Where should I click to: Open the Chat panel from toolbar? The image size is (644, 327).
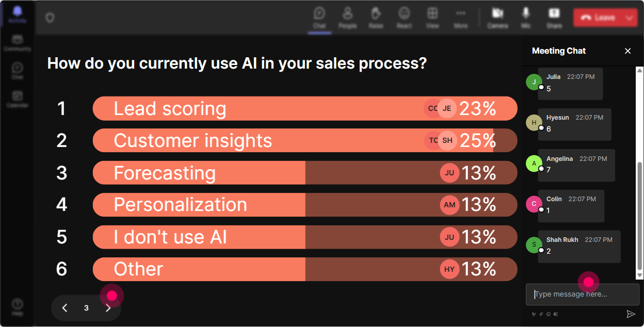click(319, 18)
